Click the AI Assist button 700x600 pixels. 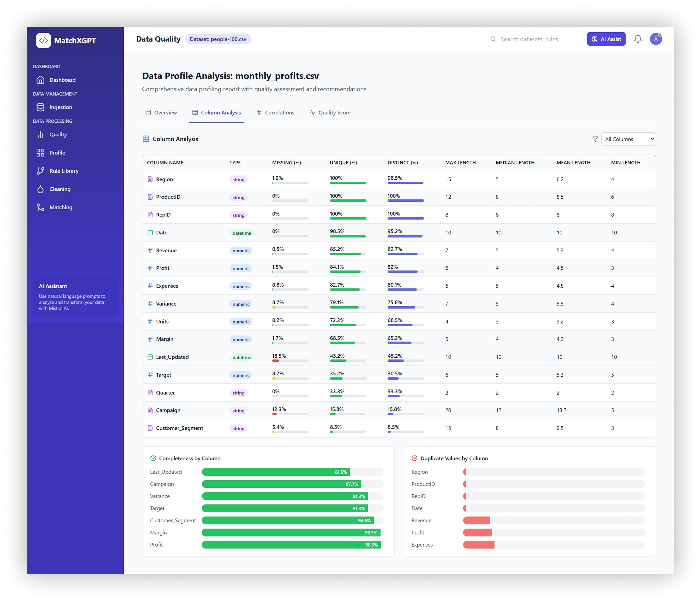click(606, 39)
